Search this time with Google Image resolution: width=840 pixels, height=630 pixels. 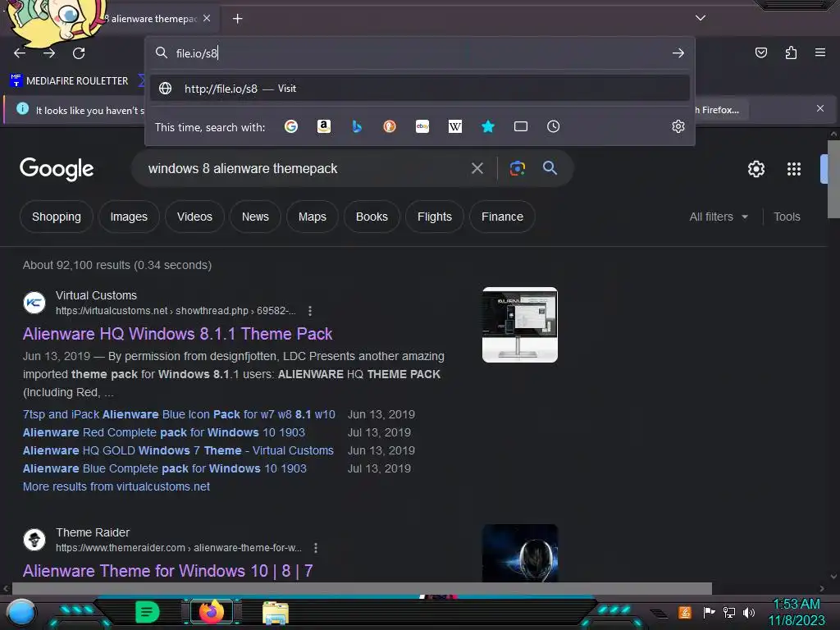click(x=291, y=126)
